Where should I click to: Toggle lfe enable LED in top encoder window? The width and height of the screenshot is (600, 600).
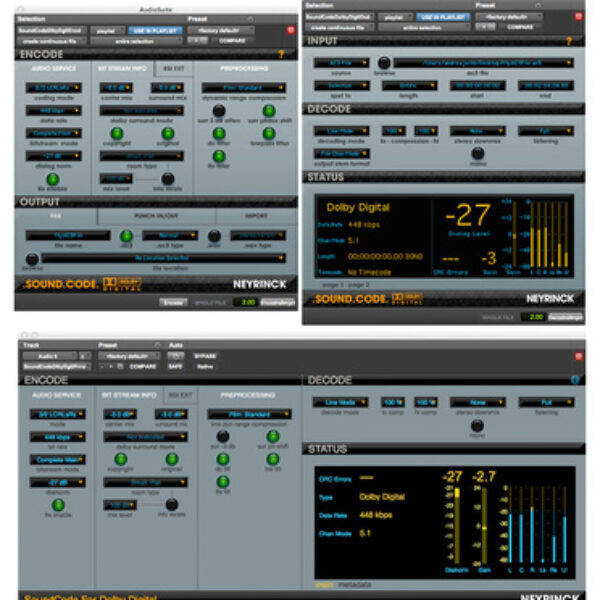[53, 179]
